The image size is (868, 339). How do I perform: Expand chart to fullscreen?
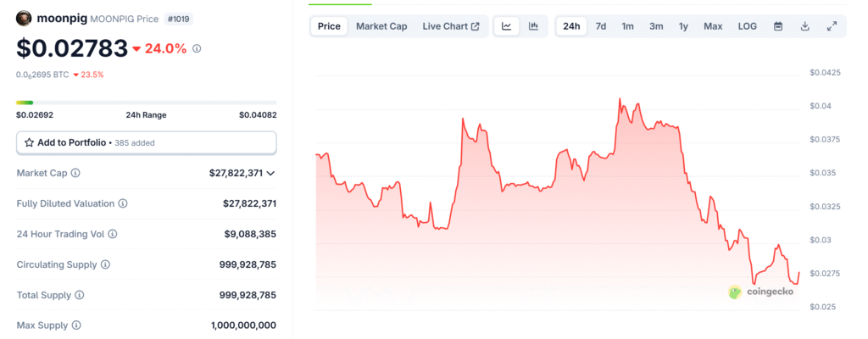click(x=832, y=26)
